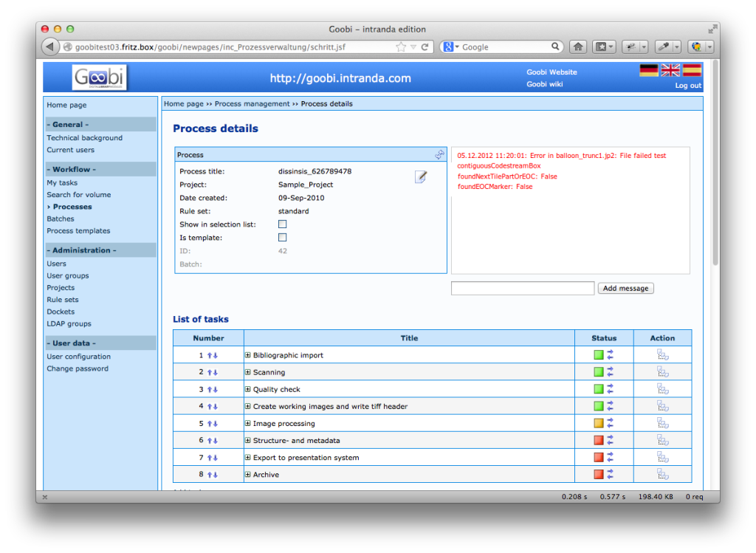Open action icon for Create working images row
Image resolution: width=756 pixels, height=553 pixels.
click(662, 406)
